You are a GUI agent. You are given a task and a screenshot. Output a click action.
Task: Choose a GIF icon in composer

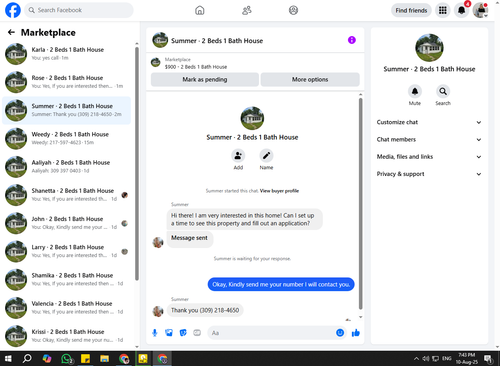click(x=197, y=333)
